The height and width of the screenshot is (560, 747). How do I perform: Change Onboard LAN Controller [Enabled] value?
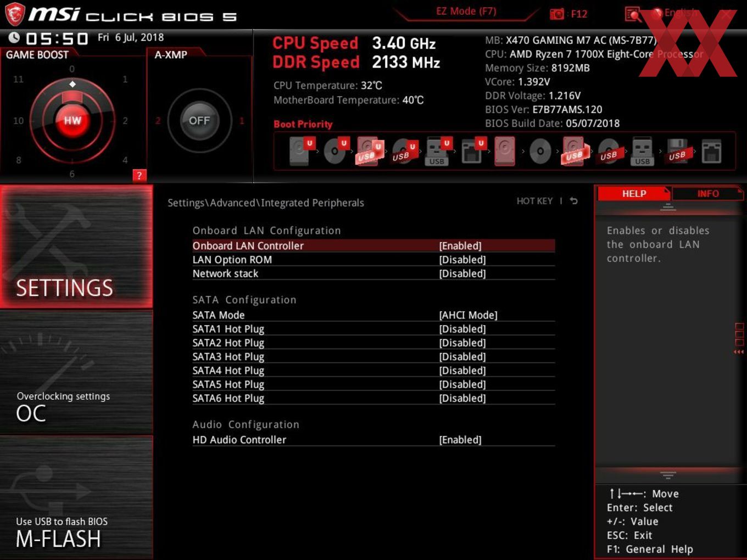point(460,246)
